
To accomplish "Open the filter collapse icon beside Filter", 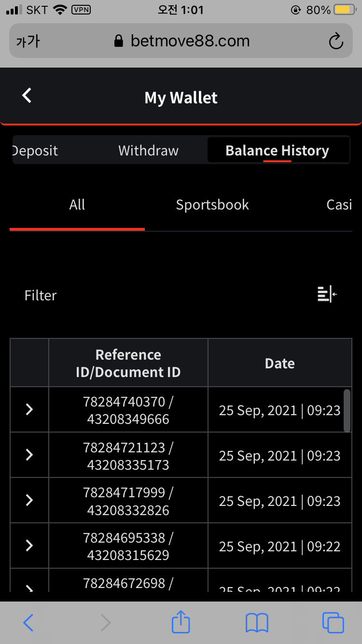I will pyautogui.click(x=327, y=294).
